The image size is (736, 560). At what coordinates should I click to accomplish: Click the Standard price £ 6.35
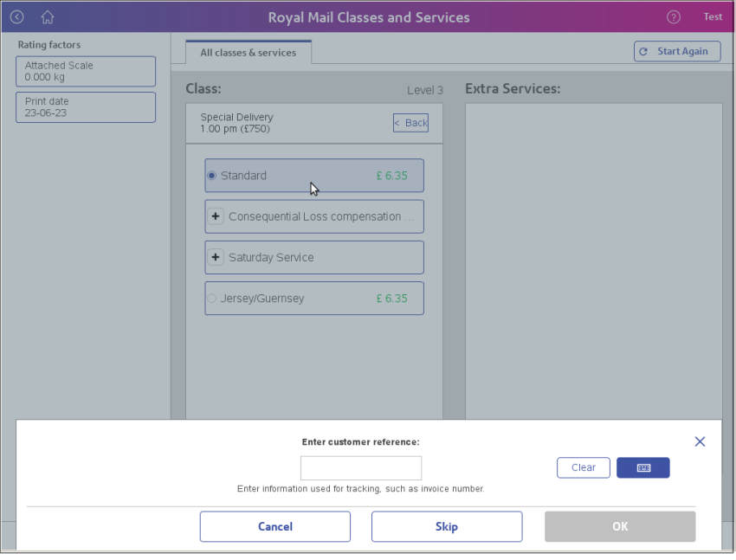[x=392, y=176]
